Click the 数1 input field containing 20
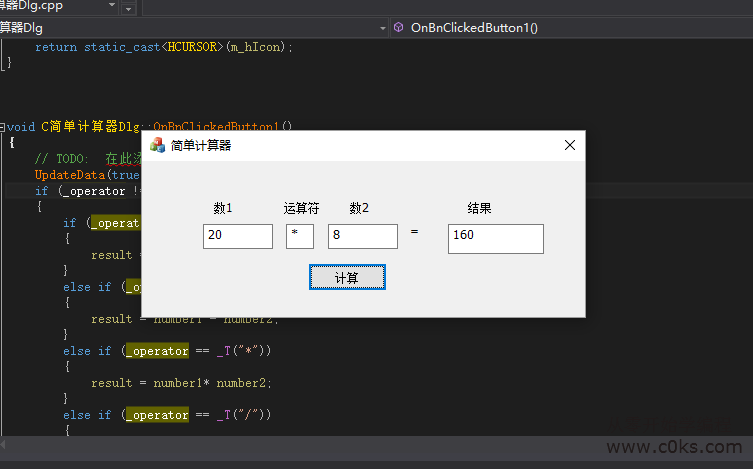The image size is (753, 469). click(x=237, y=236)
